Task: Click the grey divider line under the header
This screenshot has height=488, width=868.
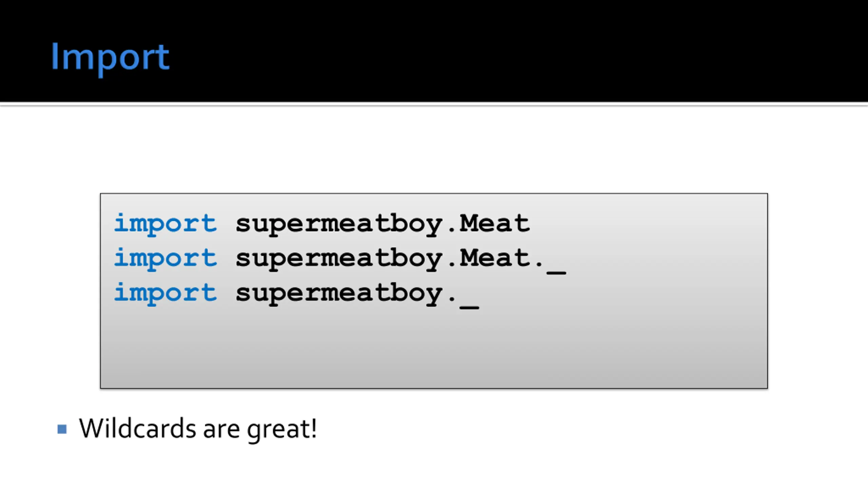Action: coord(434,105)
